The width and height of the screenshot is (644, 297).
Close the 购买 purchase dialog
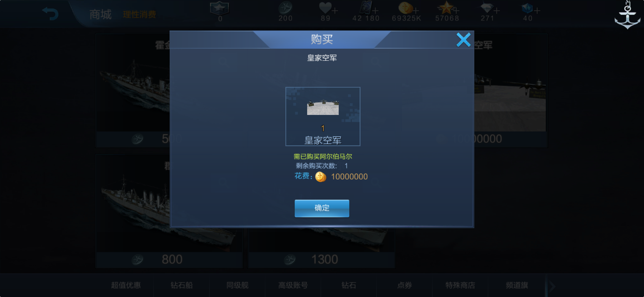[463, 40]
